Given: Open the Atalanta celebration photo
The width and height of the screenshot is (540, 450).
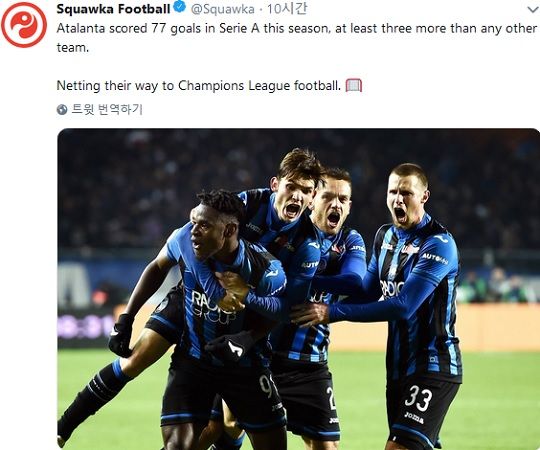Looking at the screenshot, I should pyautogui.click(x=298, y=289).
